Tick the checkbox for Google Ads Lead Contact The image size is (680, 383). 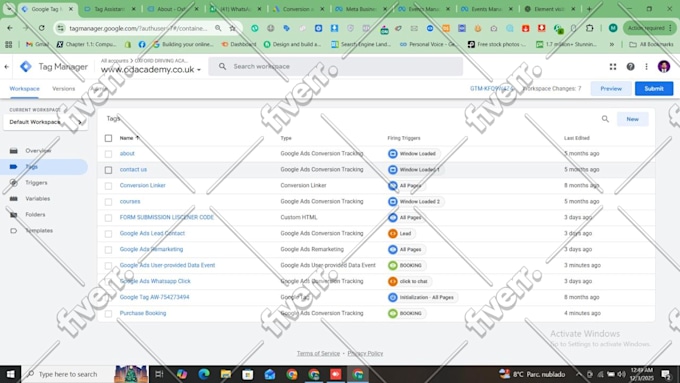click(108, 233)
